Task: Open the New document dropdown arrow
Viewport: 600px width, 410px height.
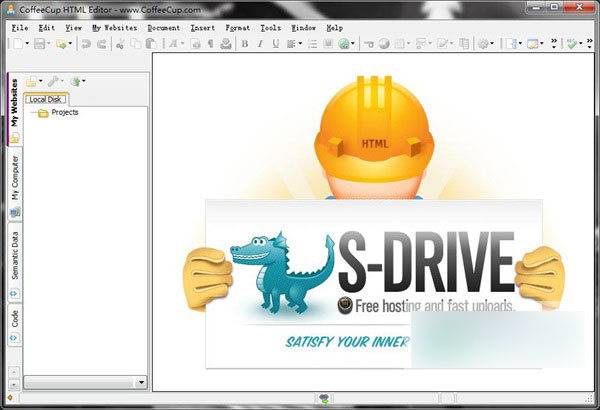Action: click(27, 44)
